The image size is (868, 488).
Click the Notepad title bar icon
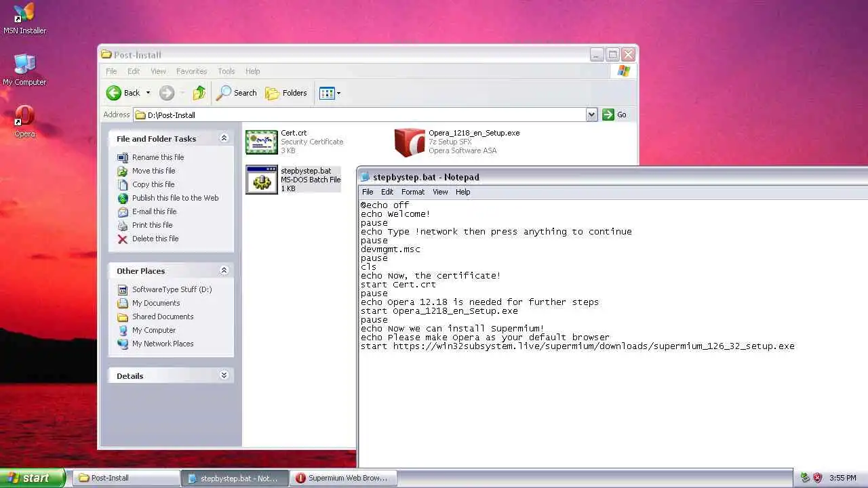tap(365, 177)
